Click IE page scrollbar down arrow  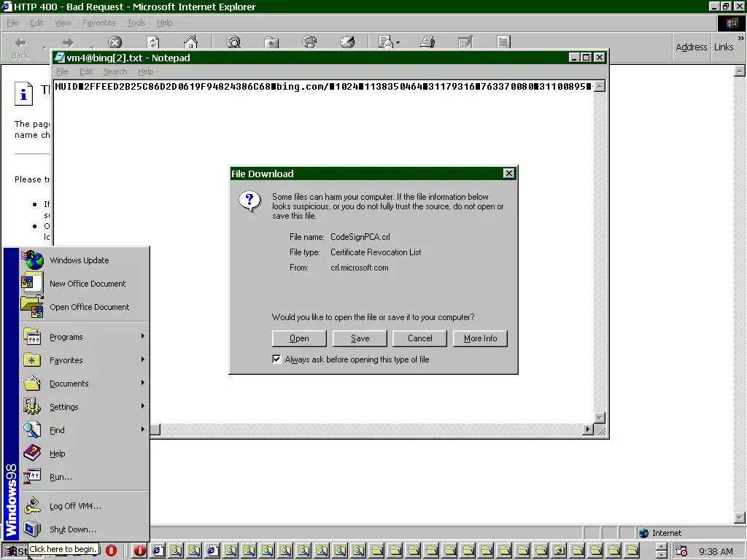pyautogui.click(x=740, y=518)
